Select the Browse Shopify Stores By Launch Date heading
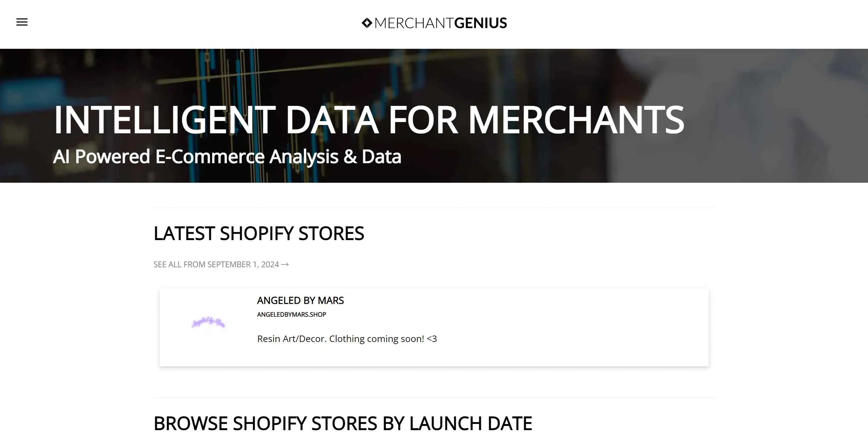The height and width of the screenshot is (446, 868). pyautogui.click(x=343, y=423)
